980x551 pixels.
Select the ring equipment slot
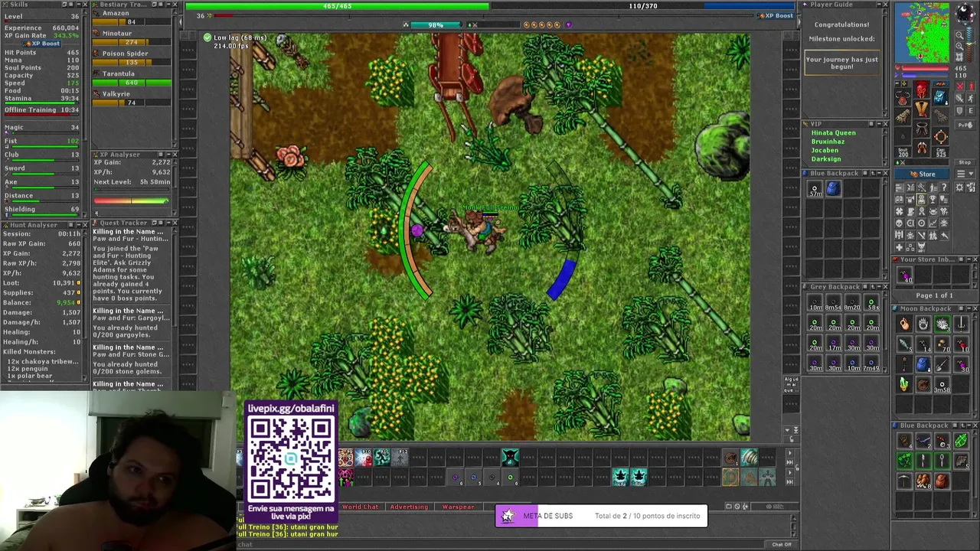click(941, 136)
